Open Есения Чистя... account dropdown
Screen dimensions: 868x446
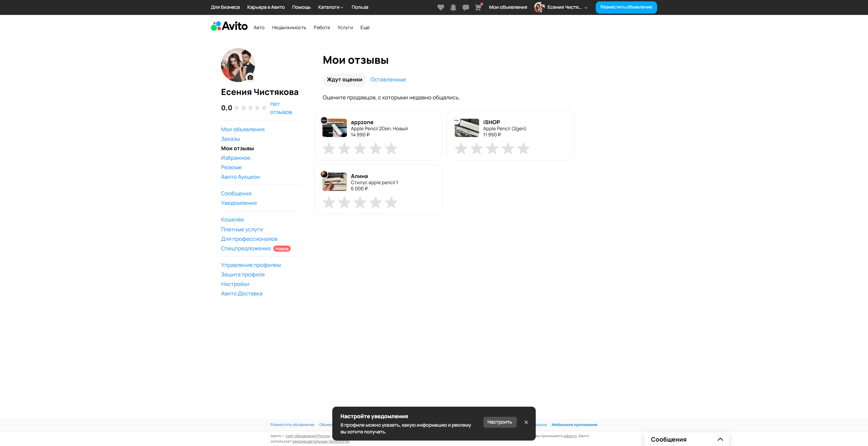pos(567,7)
